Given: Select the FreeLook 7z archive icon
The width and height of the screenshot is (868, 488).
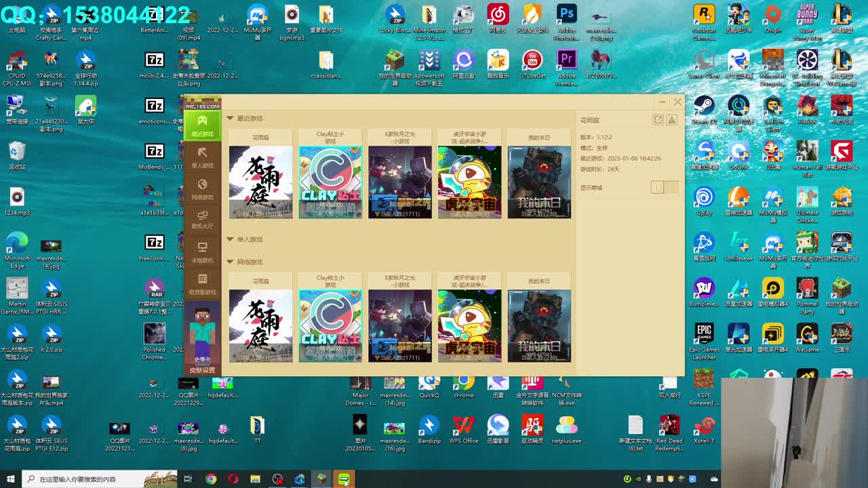Looking at the screenshot, I should [155, 247].
